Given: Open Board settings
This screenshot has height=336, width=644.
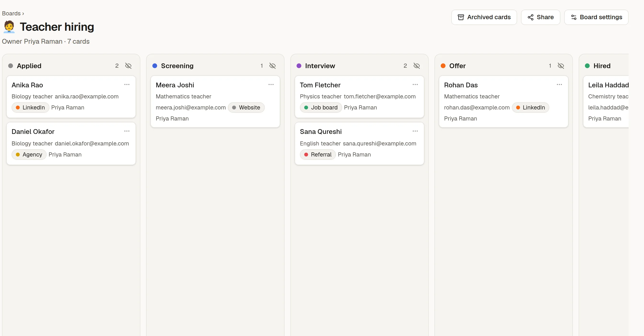Looking at the screenshot, I should 596,17.
